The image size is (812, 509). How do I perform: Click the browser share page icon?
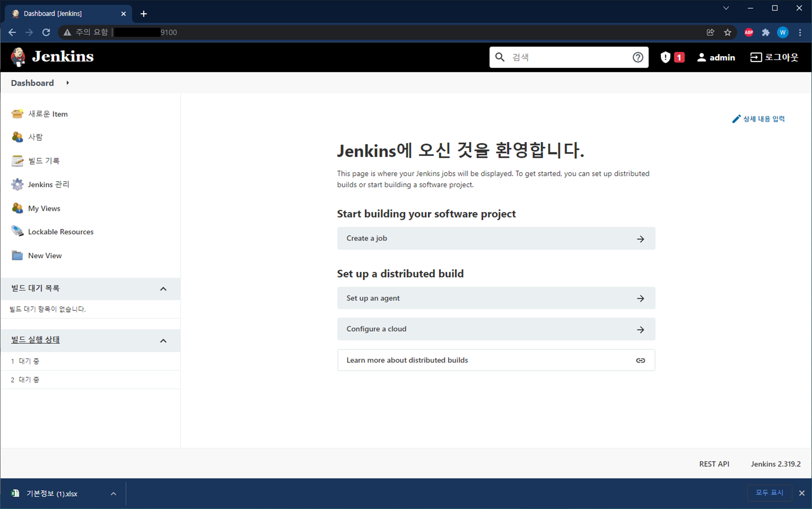coord(711,32)
